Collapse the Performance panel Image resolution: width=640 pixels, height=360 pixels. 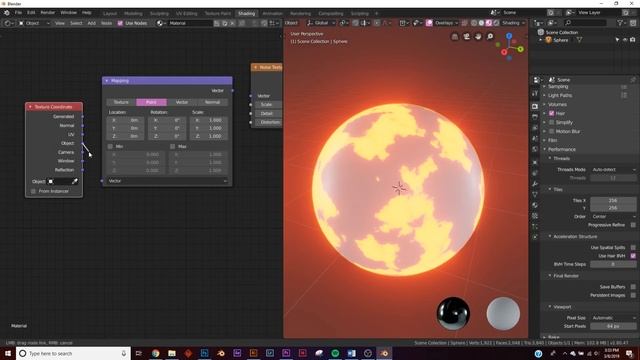[x=561, y=149]
